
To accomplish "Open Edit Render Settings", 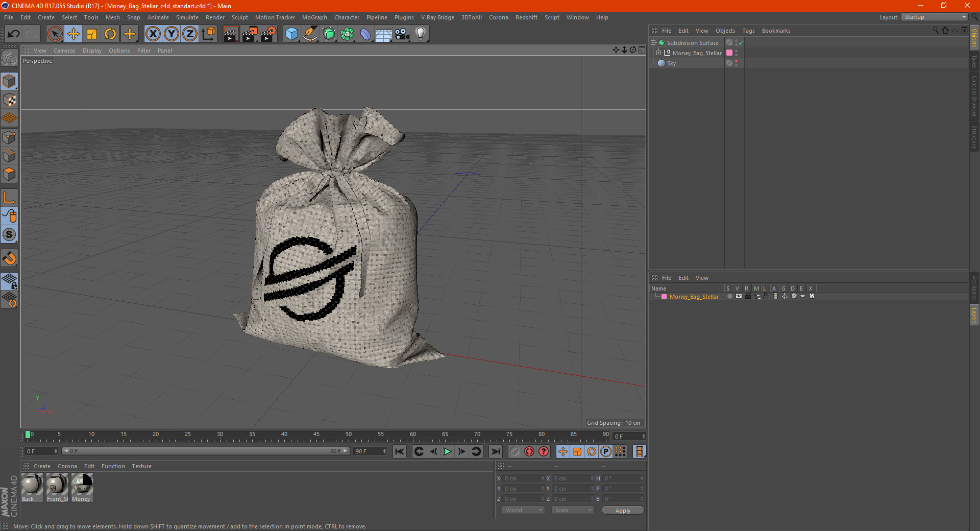I will pyautogui.click(x=268, y=34).
